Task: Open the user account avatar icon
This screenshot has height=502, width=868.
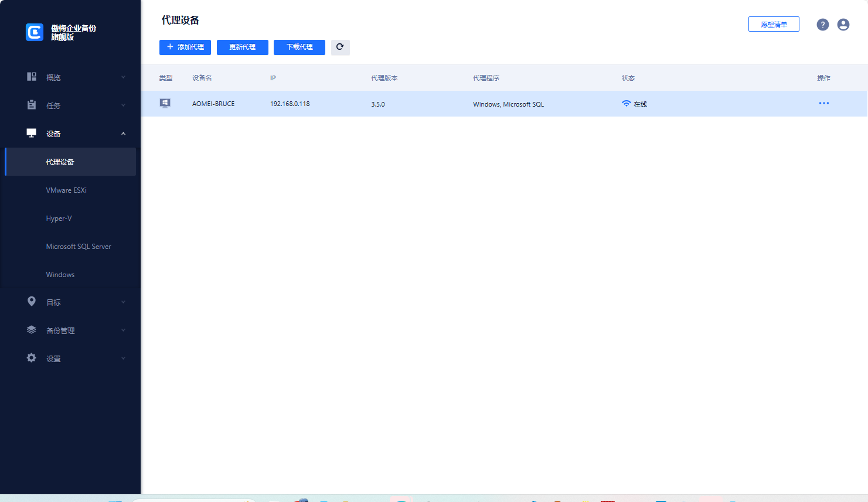Action: [x=843, y=25]
